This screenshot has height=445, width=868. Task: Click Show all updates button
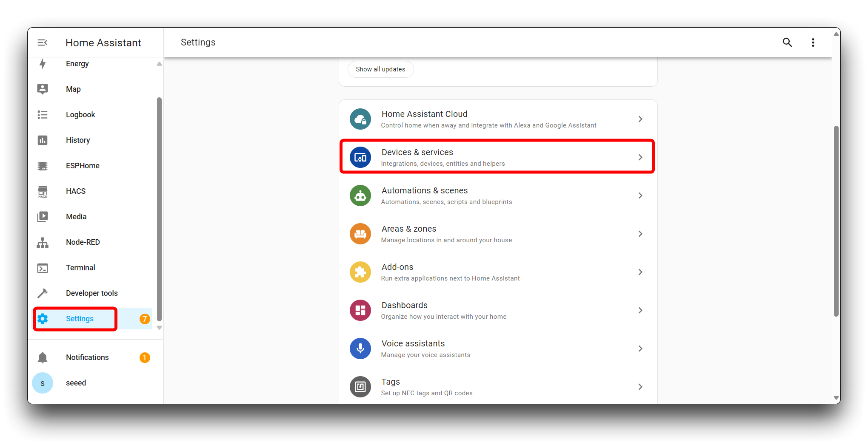380,69
